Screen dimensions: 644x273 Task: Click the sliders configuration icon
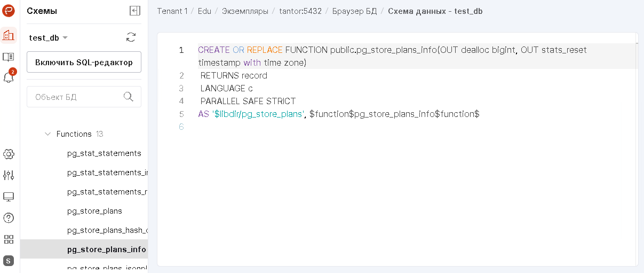click(9, 175)
